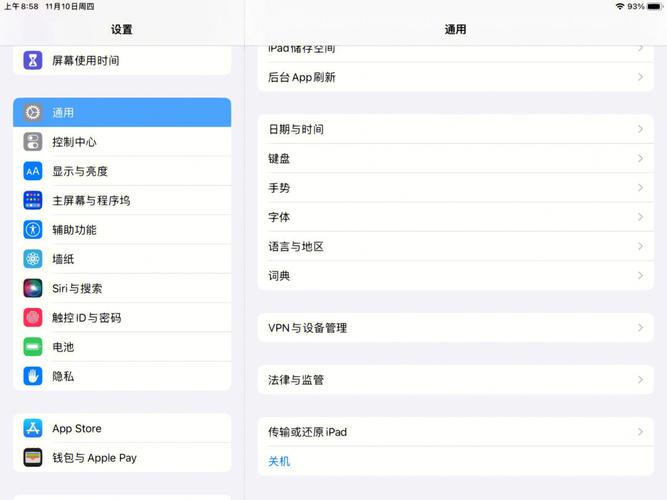Select General (通用) in the sidebar
Viewport: 667px width, 500px height.
122,113
